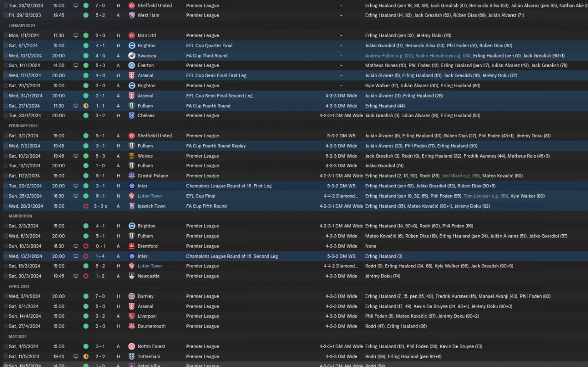588x367 pixels.
Task: Open the Everton club badge
Action: tap(132, 65)
